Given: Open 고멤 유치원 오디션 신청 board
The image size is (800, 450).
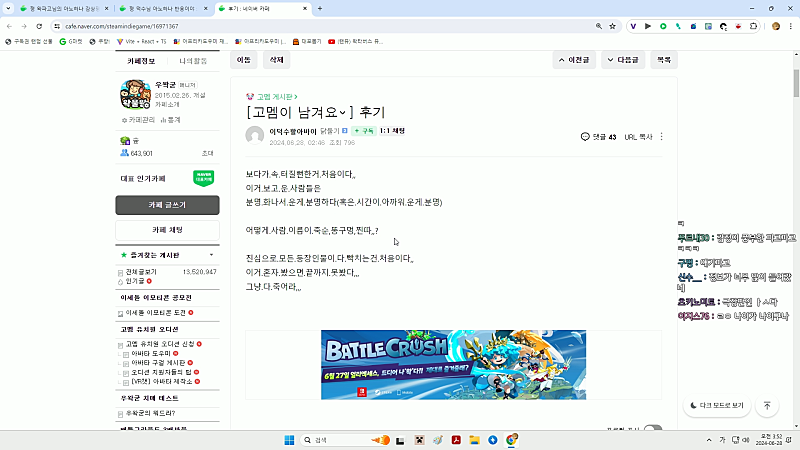Looking at the screenshot, I should (160, 344).
